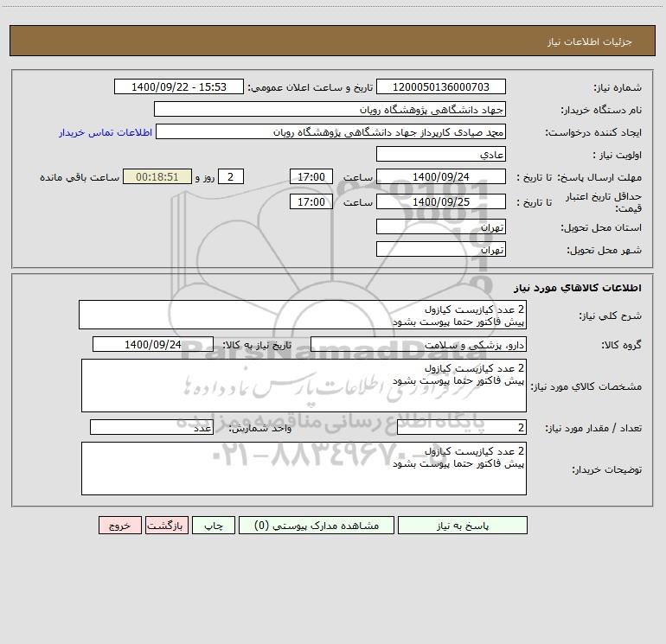Click the general description box 'شرح کلی نیاز'
Viewport: 666px width, 644px height.
303,315
